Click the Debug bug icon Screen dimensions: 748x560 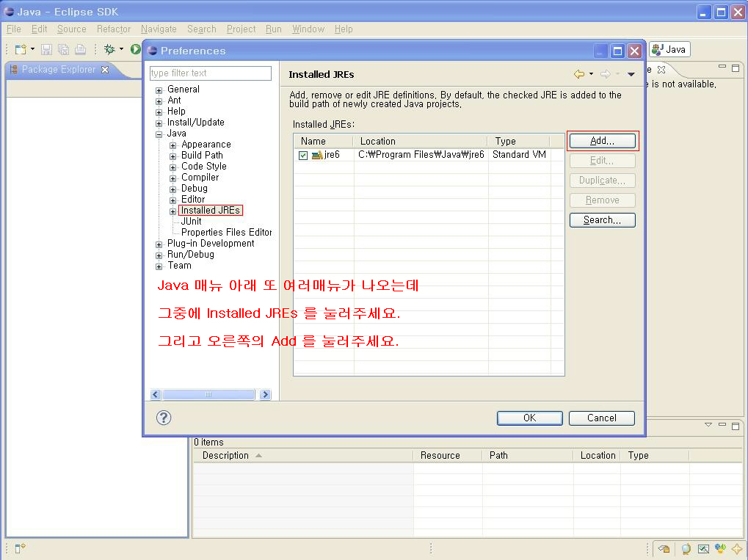click(x=109, y=49)
